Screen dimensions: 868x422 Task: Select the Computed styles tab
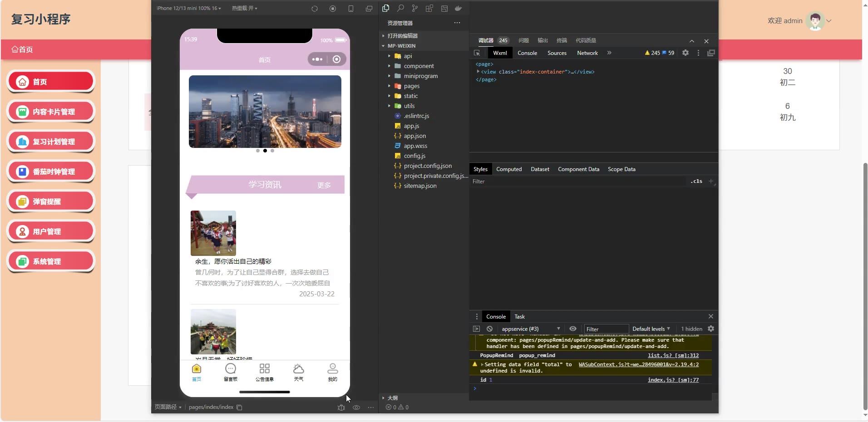pos(508,169)
